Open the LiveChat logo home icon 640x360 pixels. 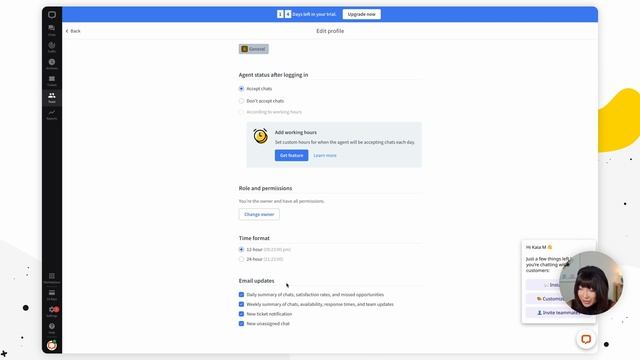tap(52, 15)
